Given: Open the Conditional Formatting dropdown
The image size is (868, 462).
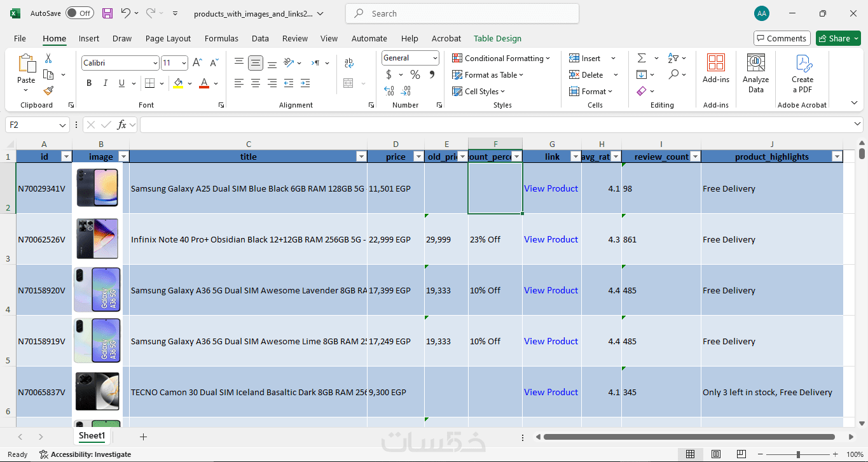Looking at the screenshot, I should click(x=501, y=58).
